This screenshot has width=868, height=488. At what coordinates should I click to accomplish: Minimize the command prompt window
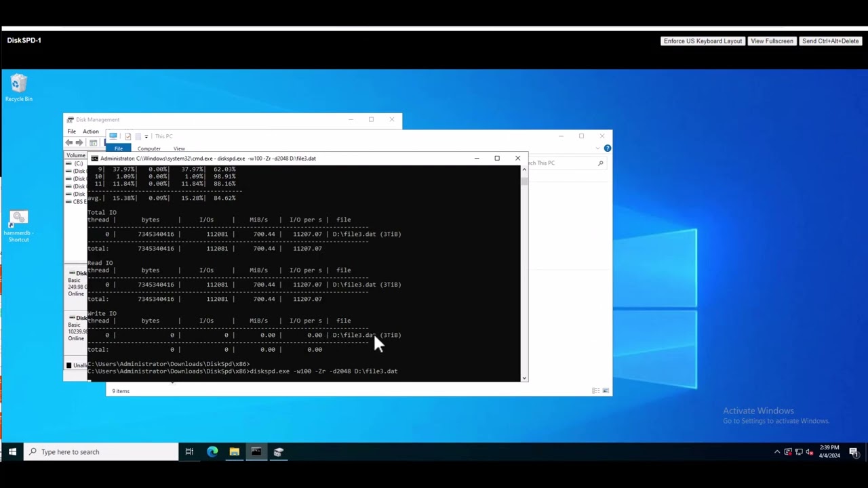point(477,159)
